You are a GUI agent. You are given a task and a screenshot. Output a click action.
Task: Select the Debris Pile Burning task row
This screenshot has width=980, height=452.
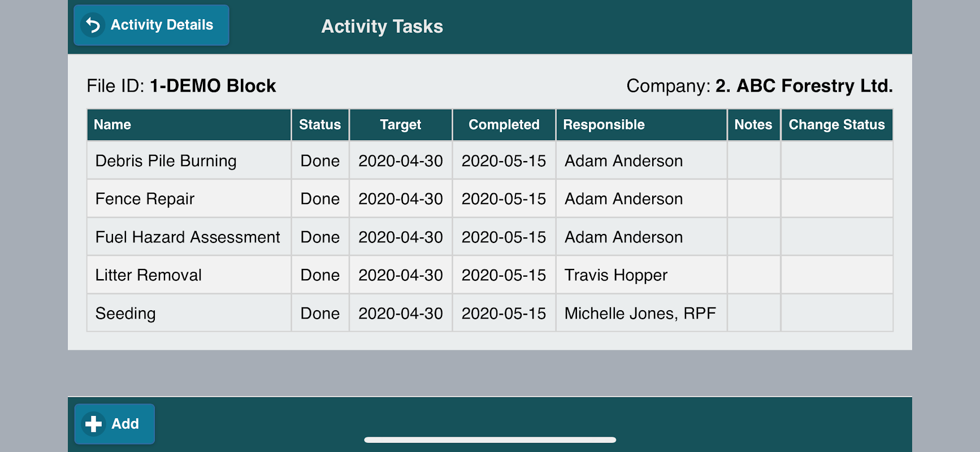[490, 160]
